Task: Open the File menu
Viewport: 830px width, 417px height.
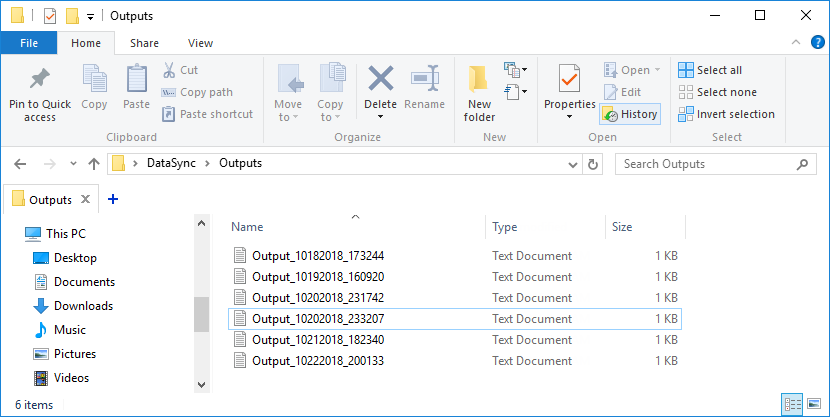Action: point(29,43)
